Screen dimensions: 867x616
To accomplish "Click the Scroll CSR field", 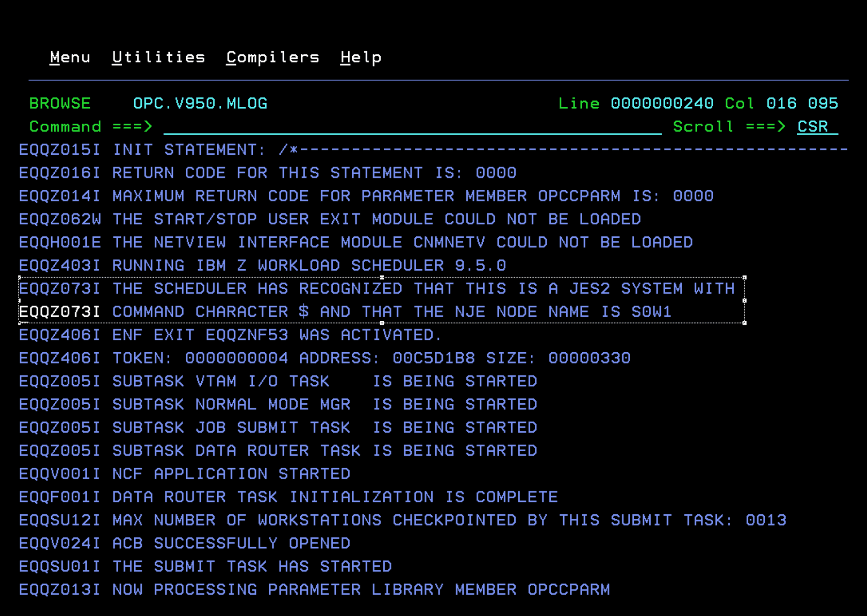I will [816, 126].
